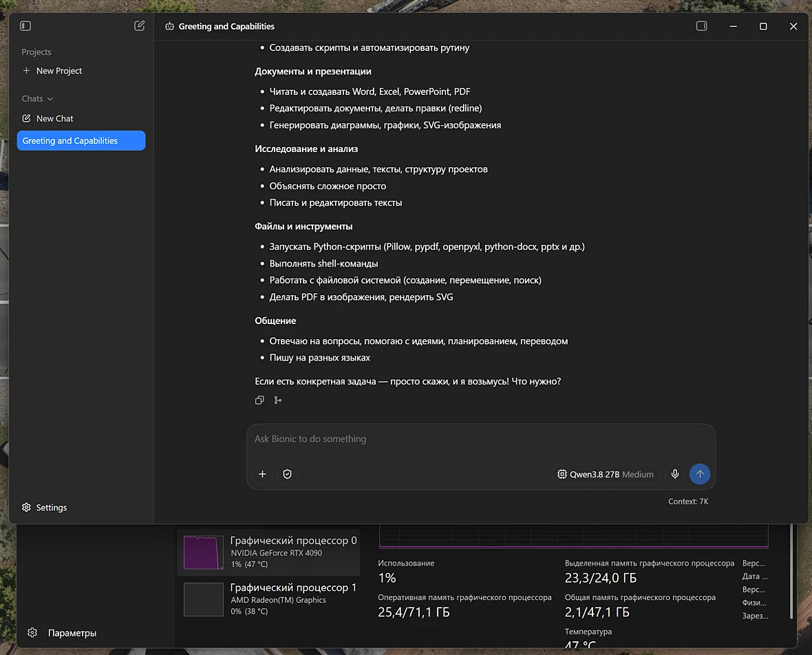
Task: Copy the assistant response with copy icon
Action: [x=259, y=400]
